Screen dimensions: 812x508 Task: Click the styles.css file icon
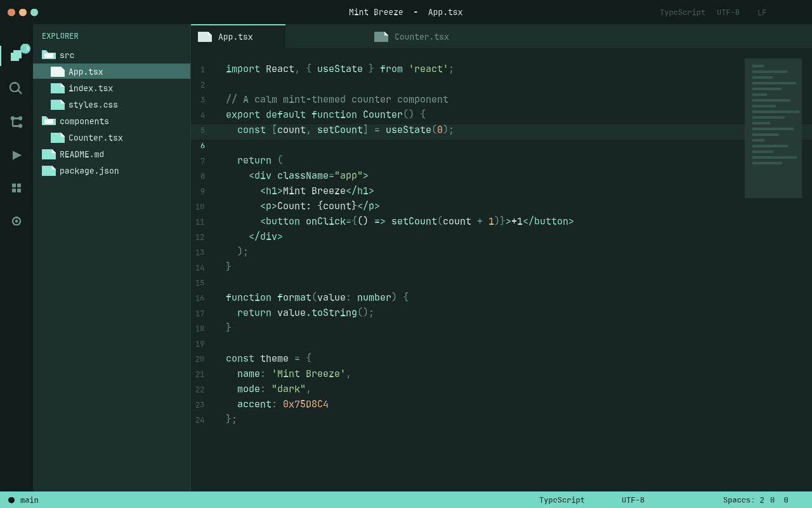pyautogui.click(x=58, y=105)
